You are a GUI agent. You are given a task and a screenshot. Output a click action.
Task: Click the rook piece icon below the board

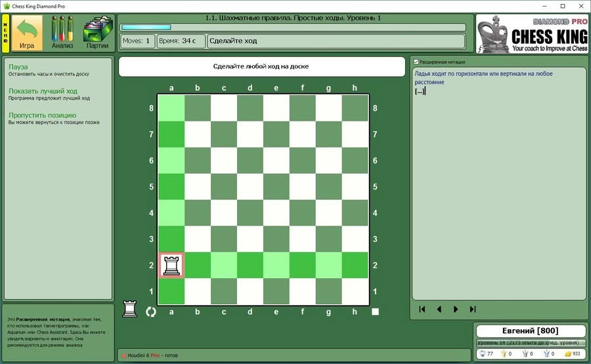point(130,309)
